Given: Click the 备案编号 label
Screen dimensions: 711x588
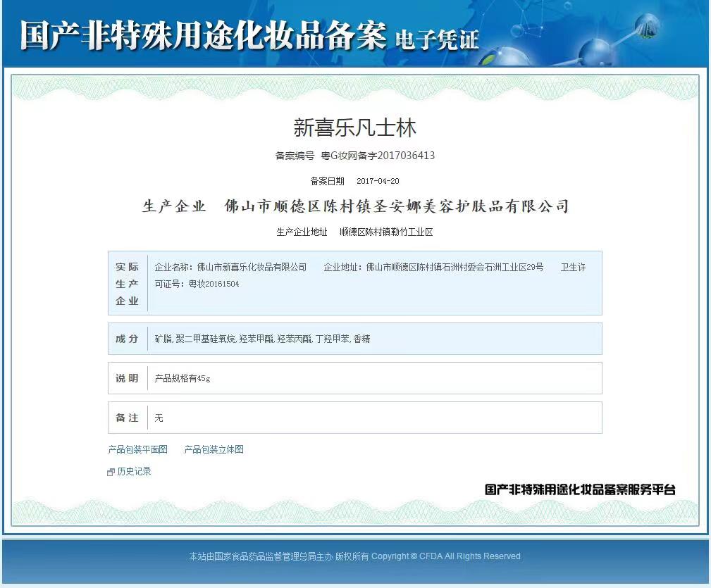Looking at the screenshot, I should click(295, 156).
